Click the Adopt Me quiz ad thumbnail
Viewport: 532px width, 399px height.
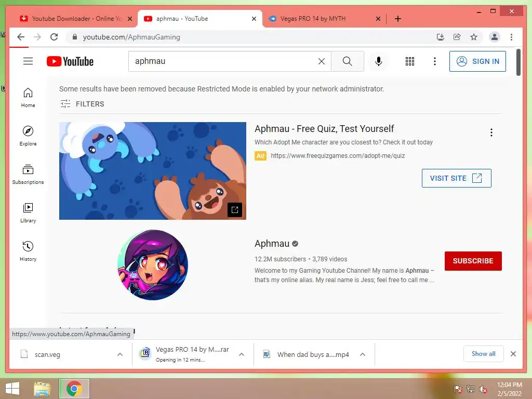(153, 170)
